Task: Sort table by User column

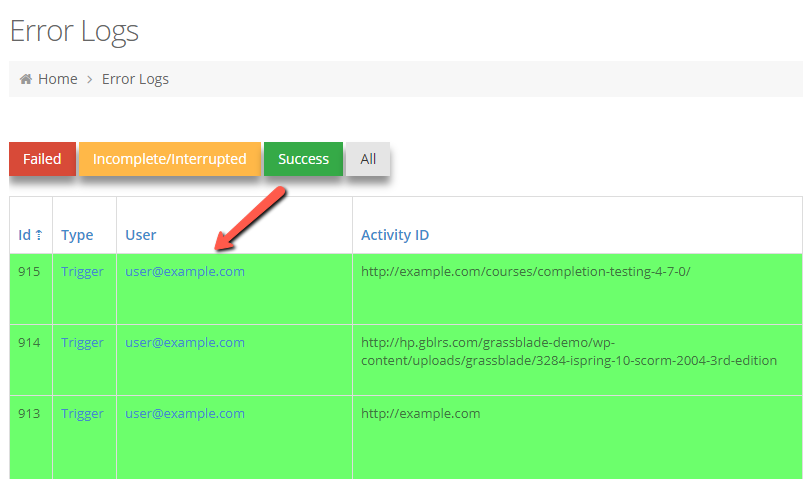Action: coord(141,235)
